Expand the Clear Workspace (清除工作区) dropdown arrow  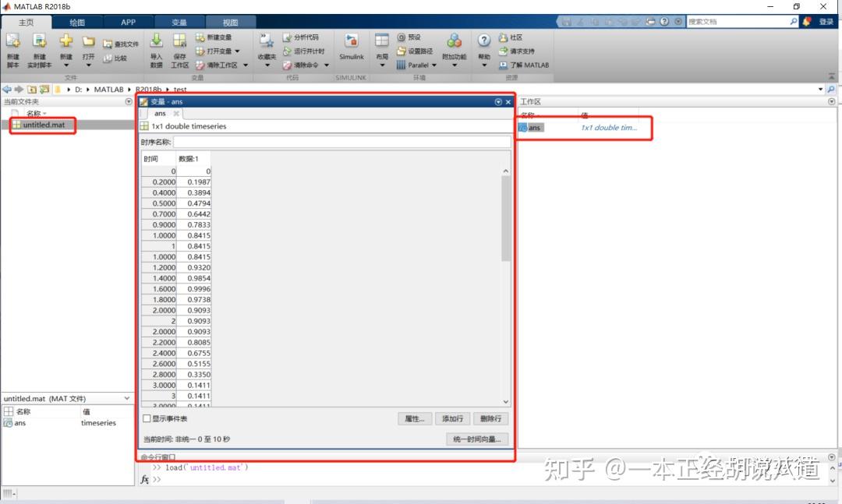[x=246, y=65]
